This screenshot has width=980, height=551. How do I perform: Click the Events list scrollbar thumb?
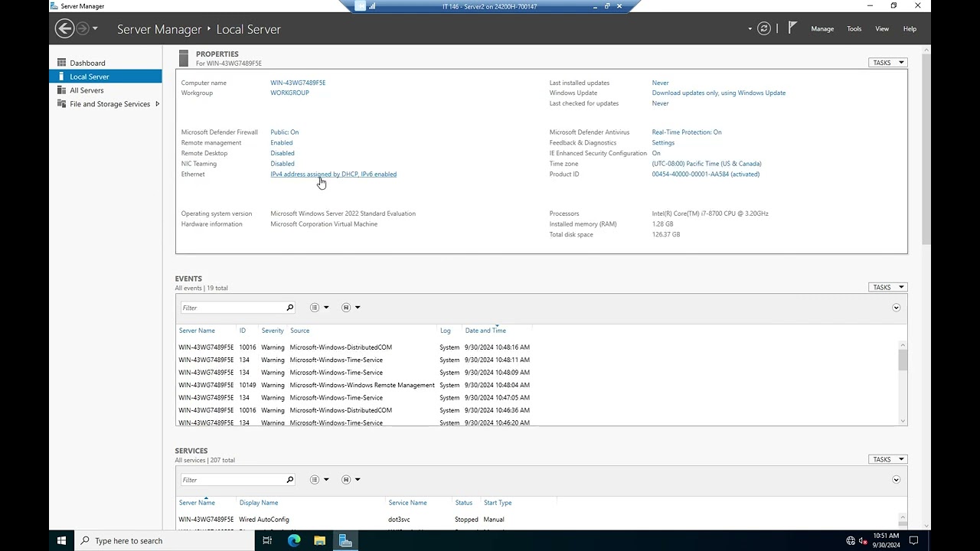(903, 360)
